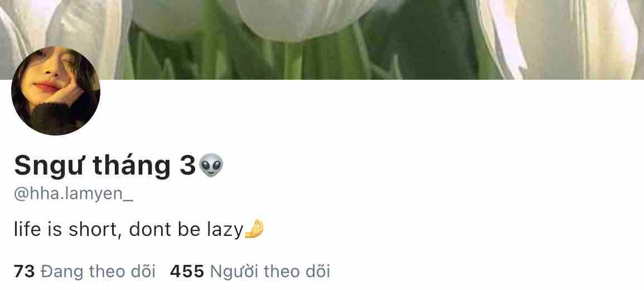Open the Người theo dõi list
The image size is (644, 290).
pos(270,272)
